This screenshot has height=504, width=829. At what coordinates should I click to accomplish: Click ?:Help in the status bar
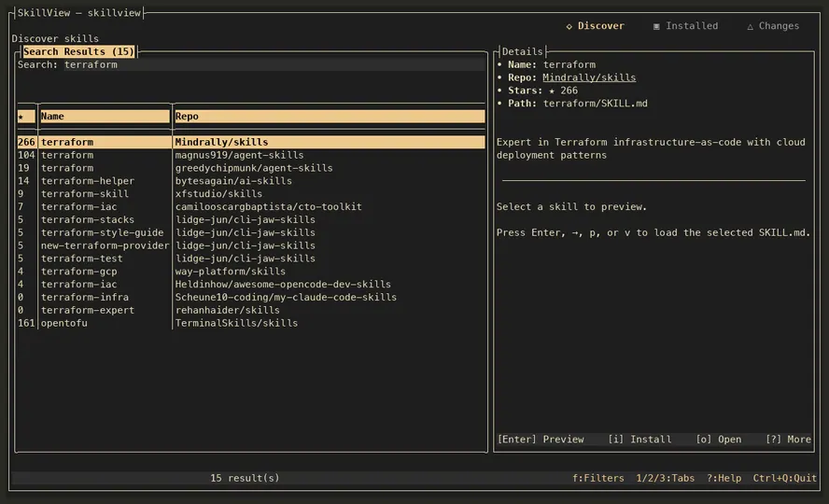[724, 478]
